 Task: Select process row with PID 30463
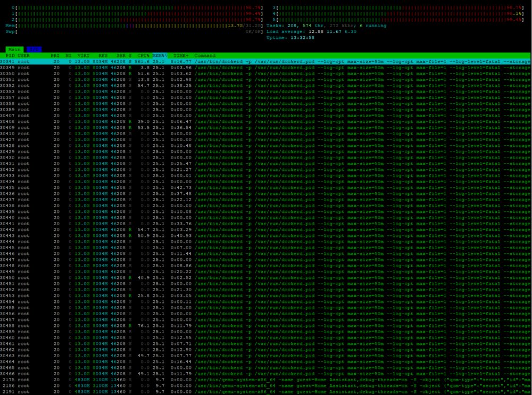[265, 356]
